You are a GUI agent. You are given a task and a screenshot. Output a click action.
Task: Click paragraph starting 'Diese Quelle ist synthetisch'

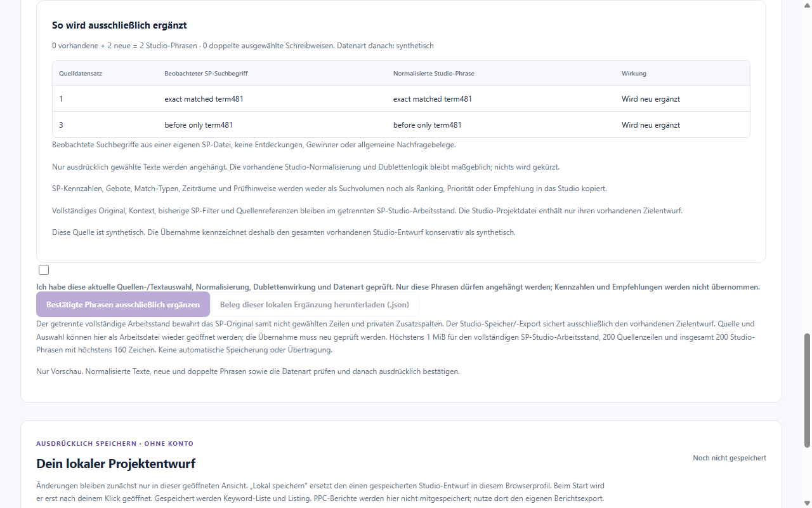(284, 232)
